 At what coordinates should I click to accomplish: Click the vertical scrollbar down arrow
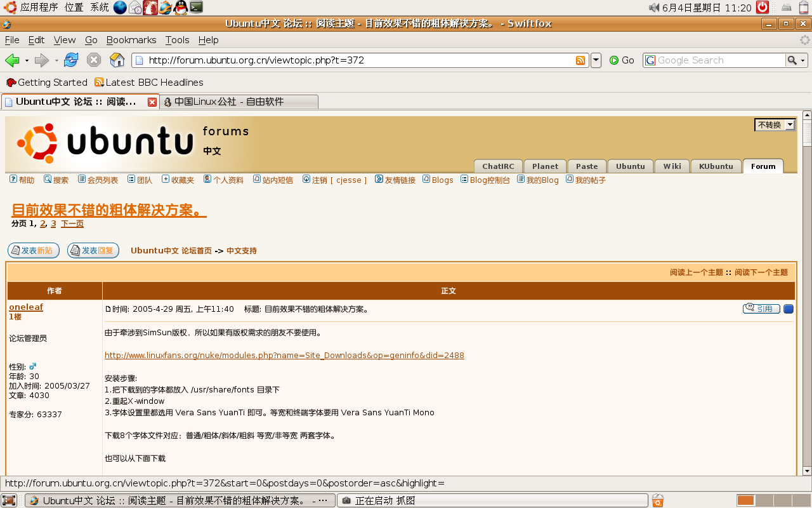coord(807,471)
